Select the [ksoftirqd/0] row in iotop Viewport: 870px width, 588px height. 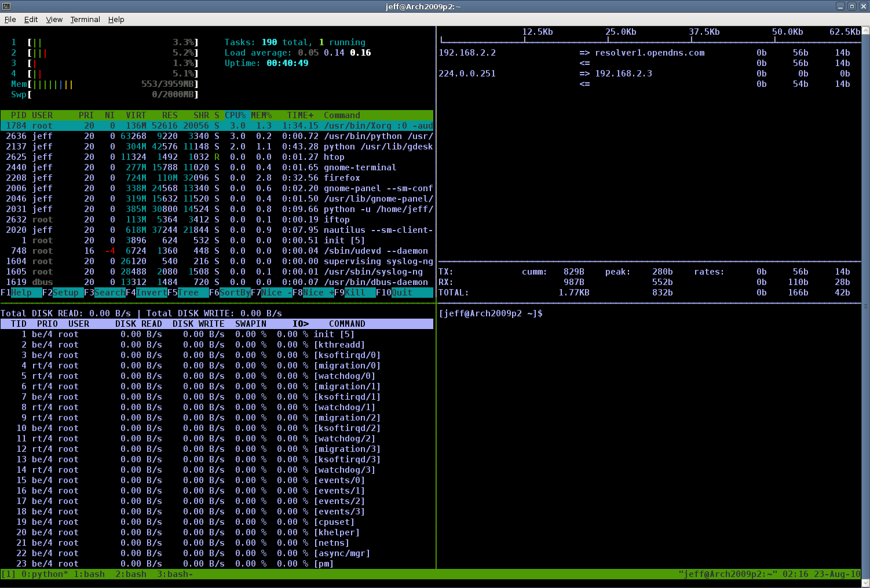coord(217,355)
